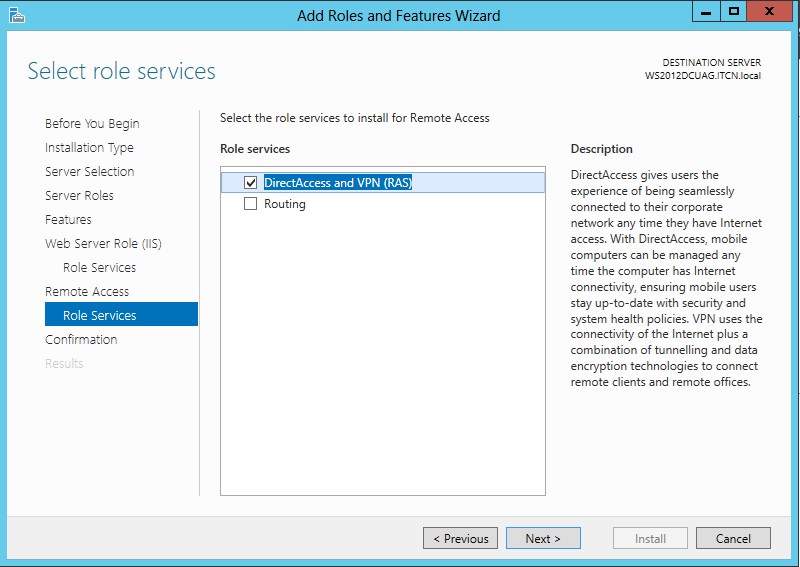Uncheck the DirectAccess and VPN (RAS) checkbox
The height and width of the screenshot is (567, 800).
251,183
